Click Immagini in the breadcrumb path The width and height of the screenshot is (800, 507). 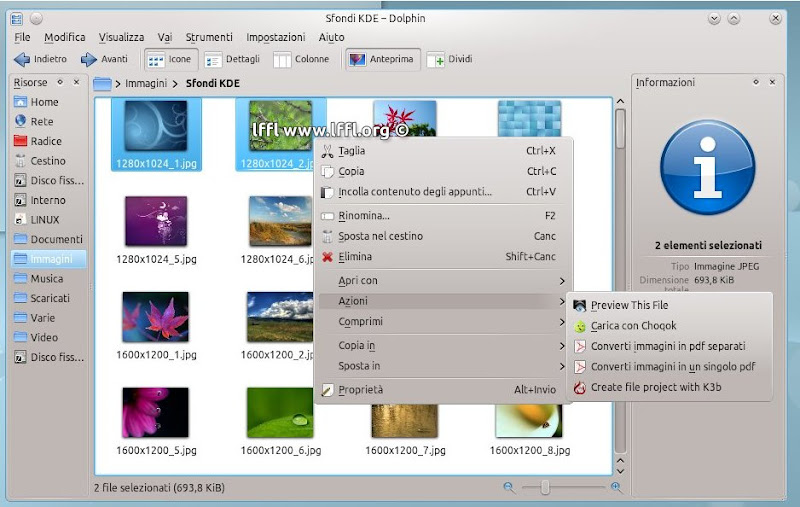[145, 83]
